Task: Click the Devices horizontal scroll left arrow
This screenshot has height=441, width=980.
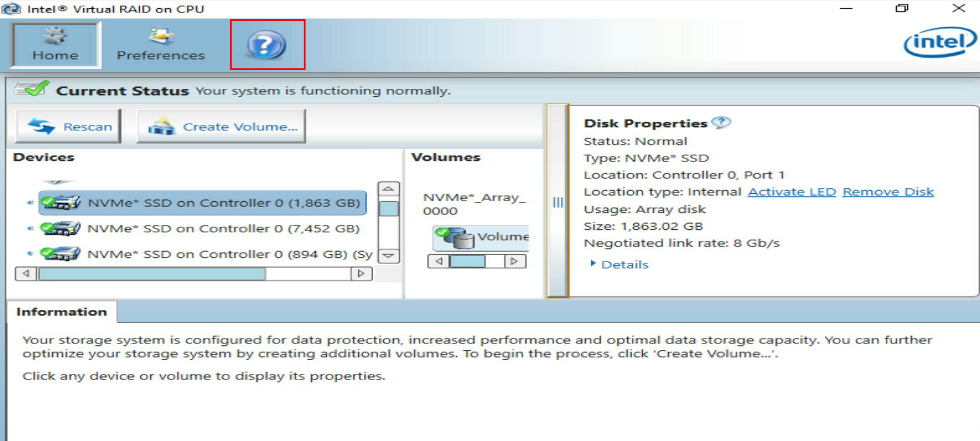Action: 26,273
